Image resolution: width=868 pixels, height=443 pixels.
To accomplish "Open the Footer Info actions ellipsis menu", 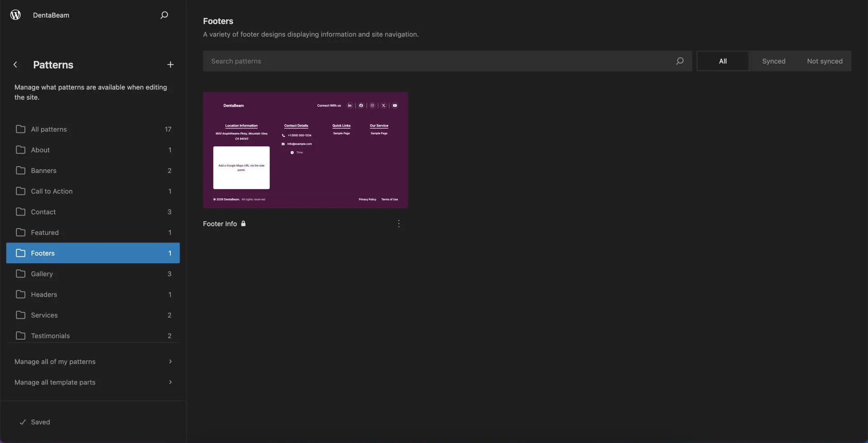I will pyautogui.click(x=399, y=224).
